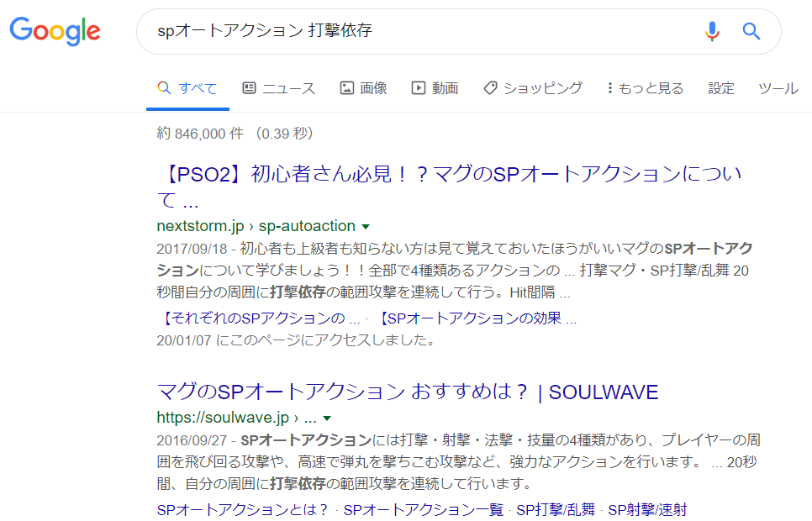Open the マグのSPオートアクション おすすめは？ | SOULWAVE result

click(408, 392)
